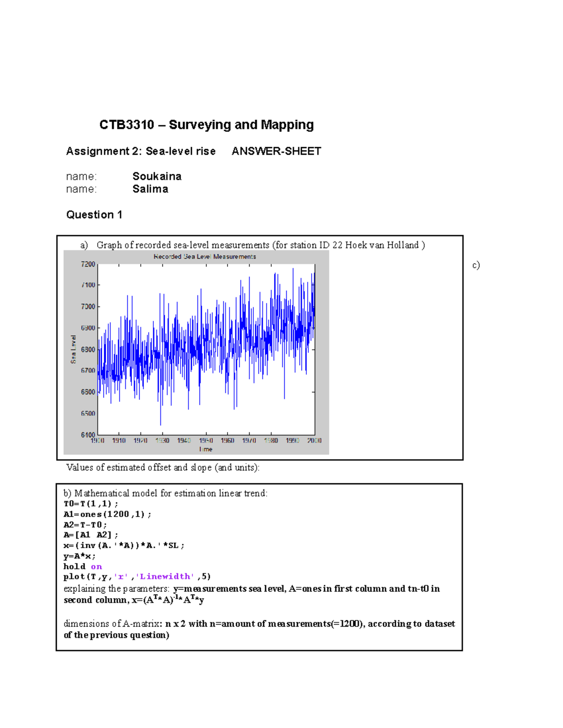Viewport: 563px width, 728px height.
Task: Click the Recorded Sea Level Measurements chart title
Action: click(205, 257)
